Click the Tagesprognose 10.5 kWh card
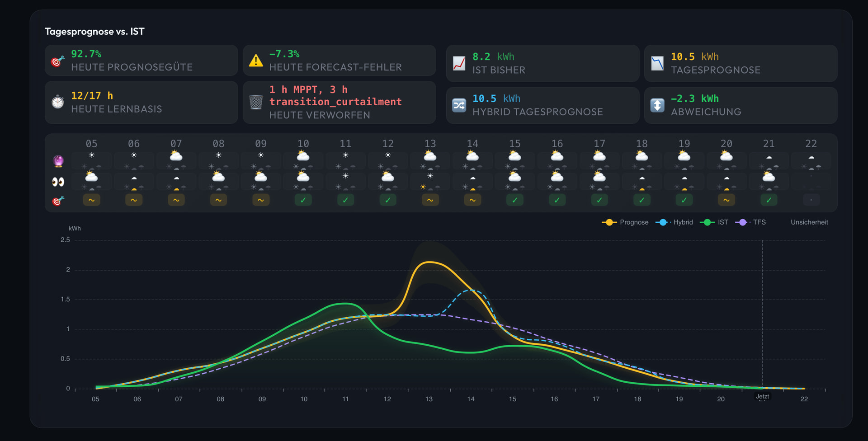Image resolution: width=868 pixels, height=441 pixels. click(x=741, y=63)
